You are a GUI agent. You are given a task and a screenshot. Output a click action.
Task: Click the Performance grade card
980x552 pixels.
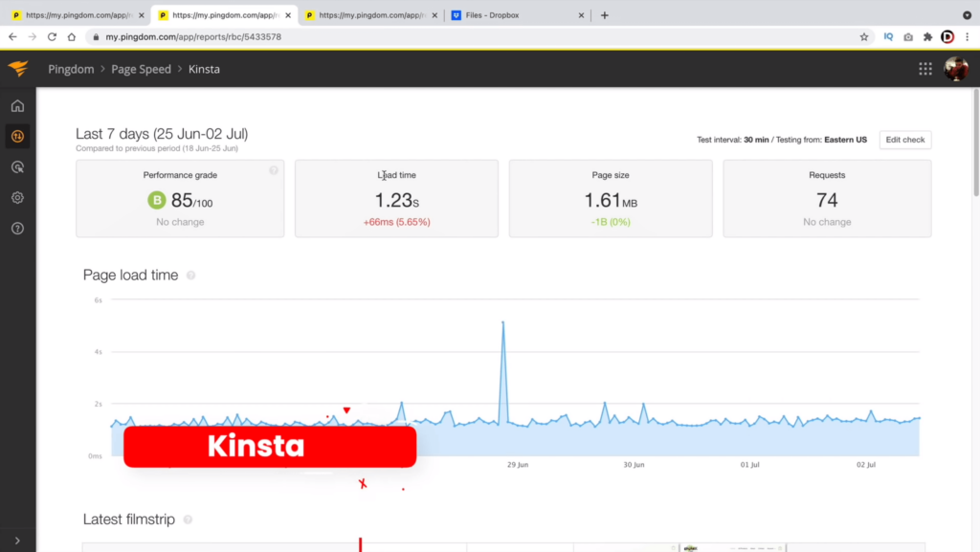pos(180,199)
